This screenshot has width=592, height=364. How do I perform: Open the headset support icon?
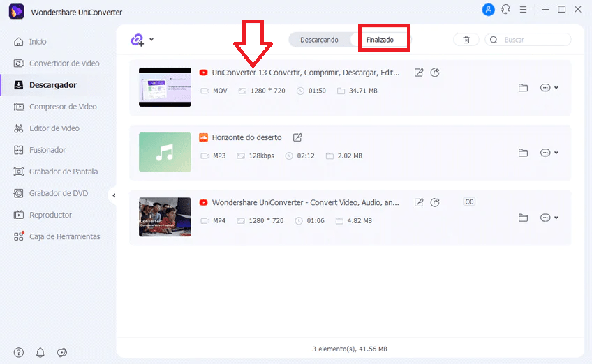[506, 10]
